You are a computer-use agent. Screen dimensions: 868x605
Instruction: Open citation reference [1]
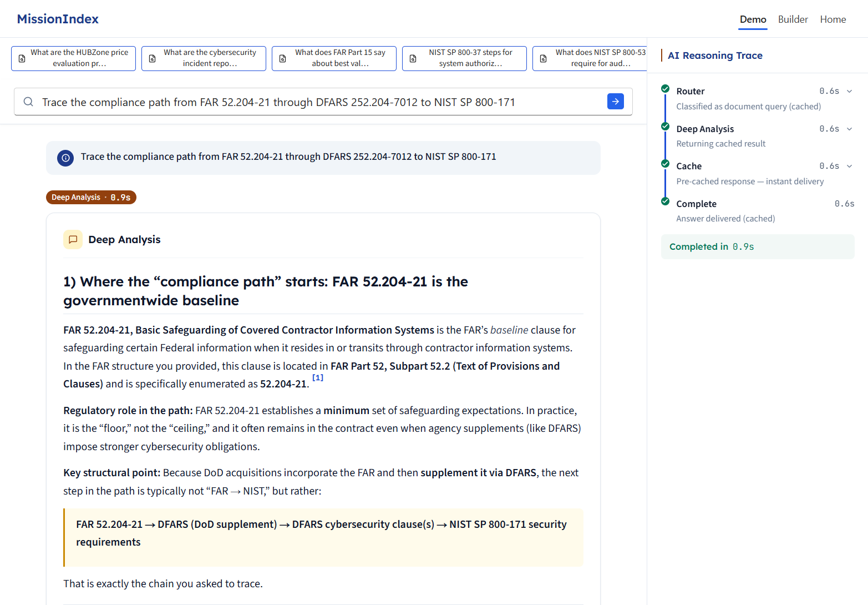click(318, 377)
